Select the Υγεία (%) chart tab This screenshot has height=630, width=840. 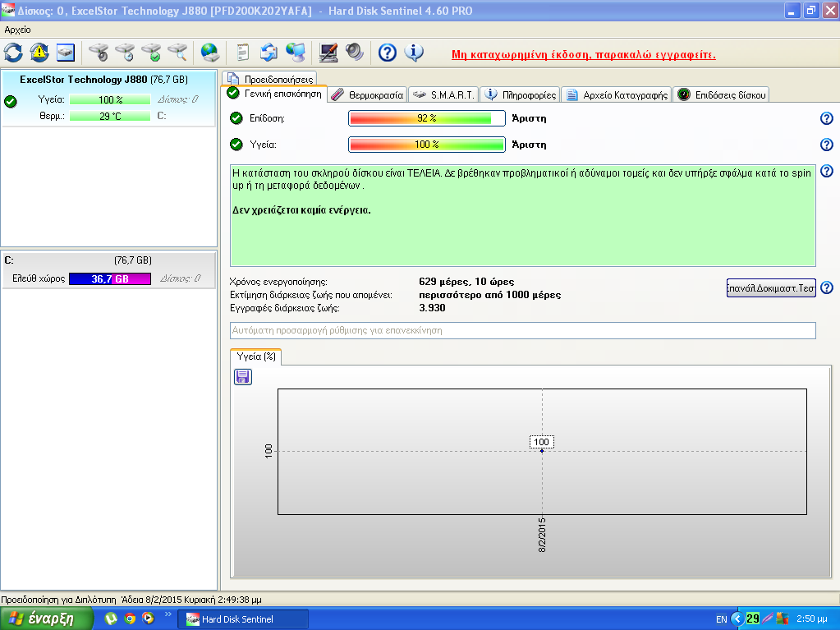click(256, 356)
